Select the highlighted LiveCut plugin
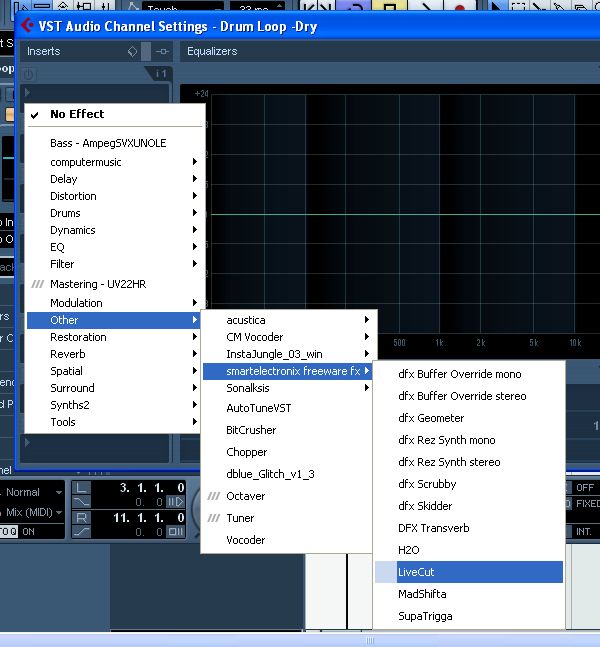This screenshot has height=647, width=600. click(469, 572)
